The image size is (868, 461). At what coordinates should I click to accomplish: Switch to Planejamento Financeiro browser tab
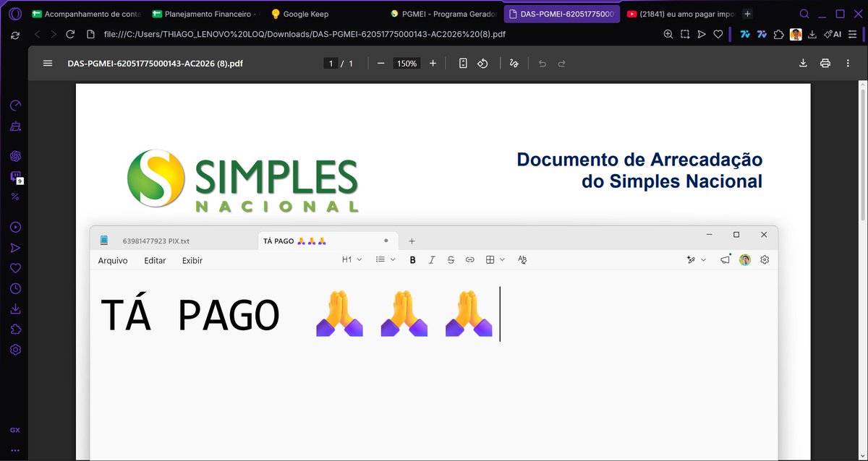click(x=205, y=14)
